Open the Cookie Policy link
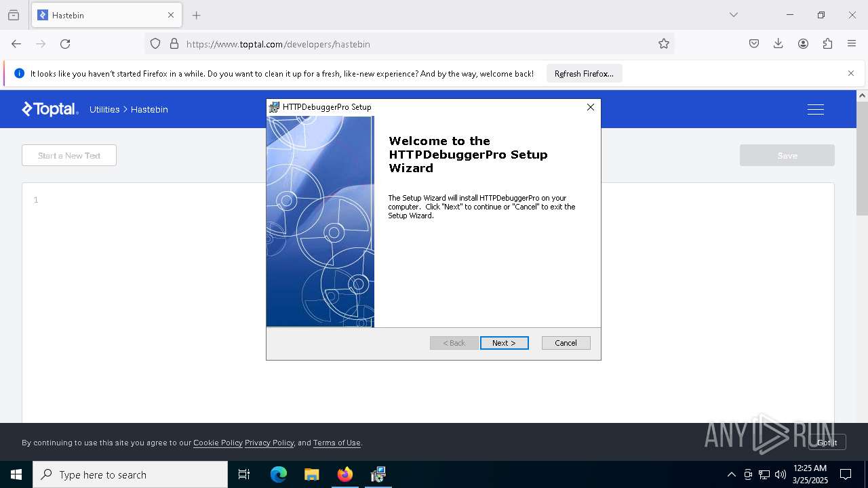Image resolution: width=868 pixels, height=488 pixels. click(218, 443)
